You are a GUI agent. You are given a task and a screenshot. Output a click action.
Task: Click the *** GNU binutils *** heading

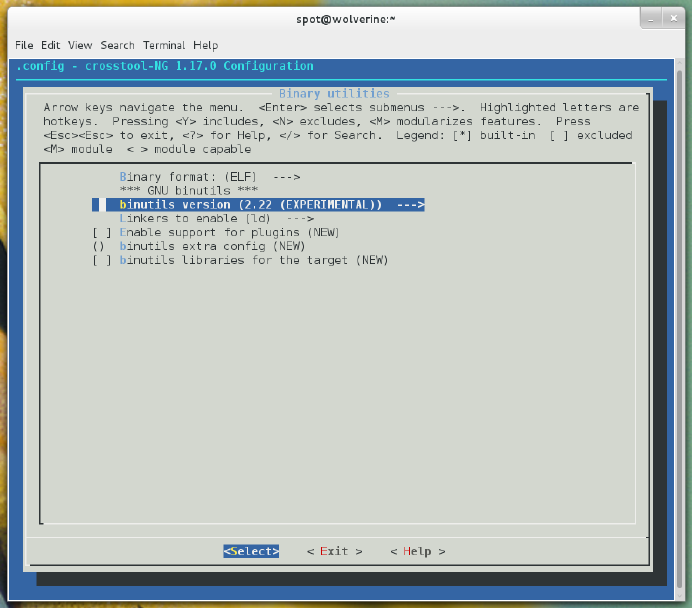(x=189, y=191)
